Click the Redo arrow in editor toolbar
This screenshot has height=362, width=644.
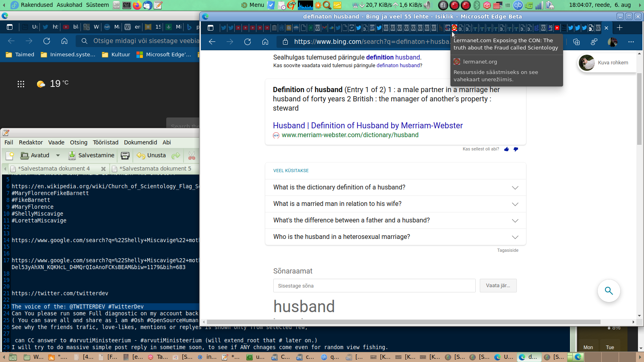coord(175,156)
